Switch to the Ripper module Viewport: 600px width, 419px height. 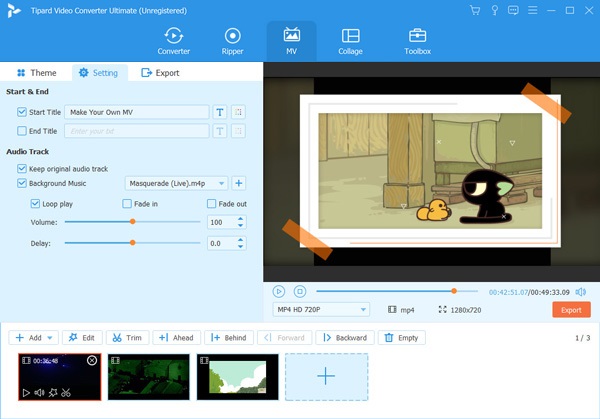232,41
